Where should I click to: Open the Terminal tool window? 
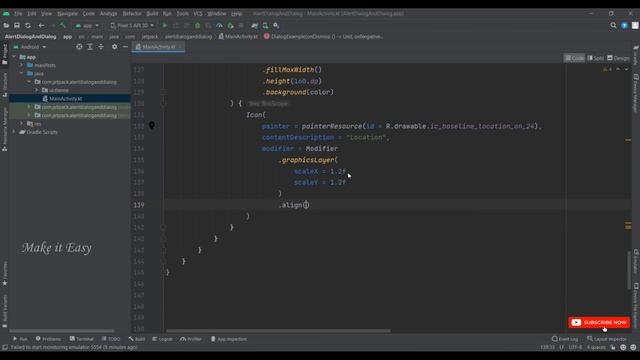82,339
